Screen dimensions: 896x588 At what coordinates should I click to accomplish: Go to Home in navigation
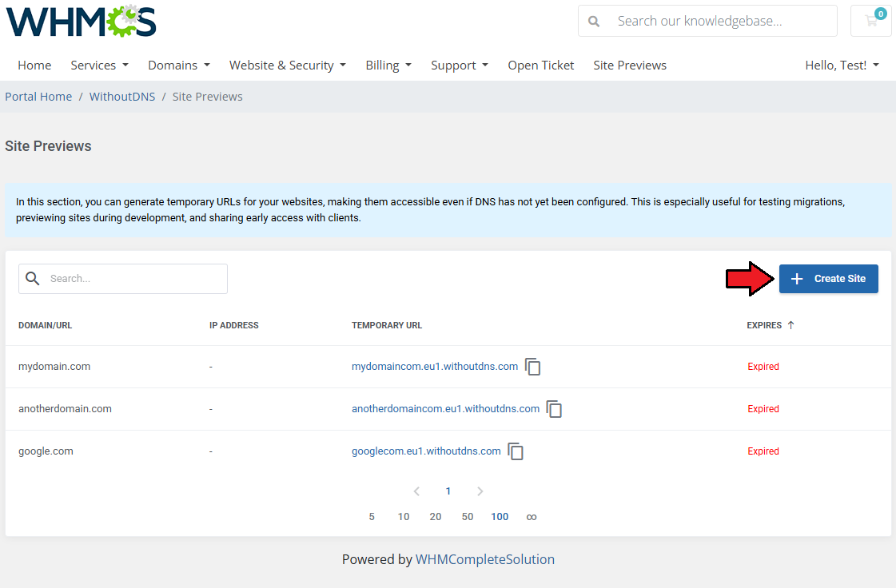(34, 66)
